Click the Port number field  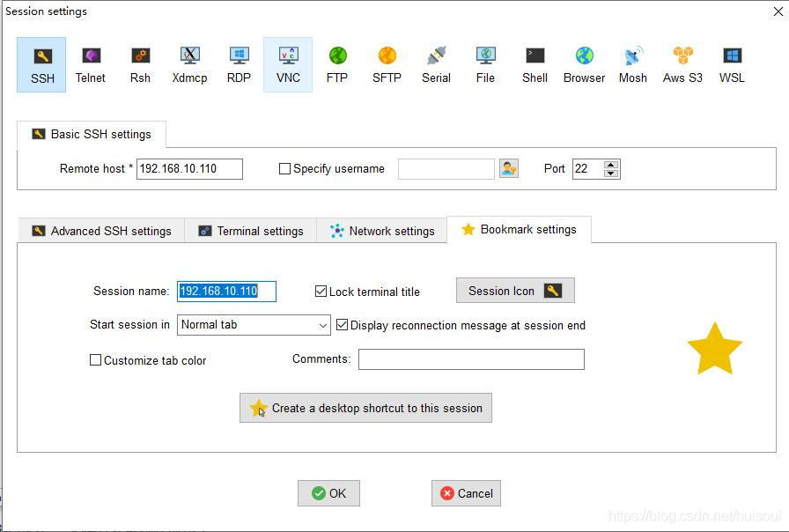pyautogui.click(x=587, y=168)
